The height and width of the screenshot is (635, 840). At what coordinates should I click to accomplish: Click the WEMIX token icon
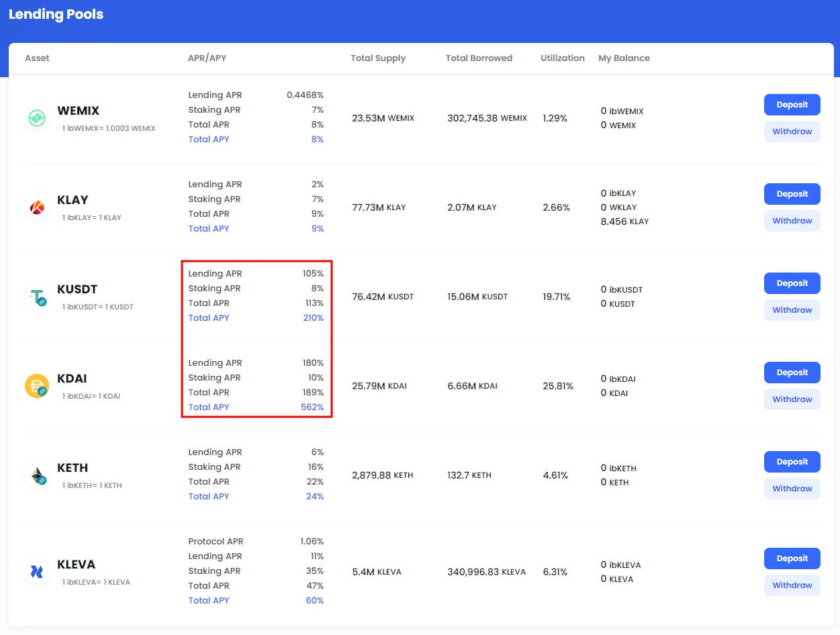(x=37, y=119)
